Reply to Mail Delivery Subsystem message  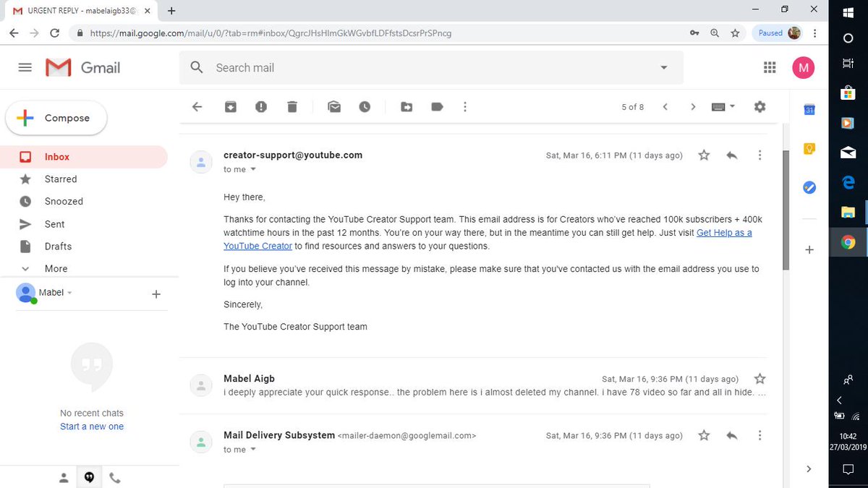732,435
